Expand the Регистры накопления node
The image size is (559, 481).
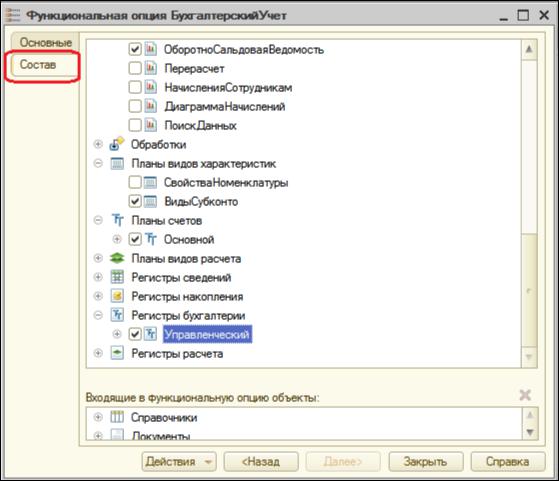coord(98,296)
